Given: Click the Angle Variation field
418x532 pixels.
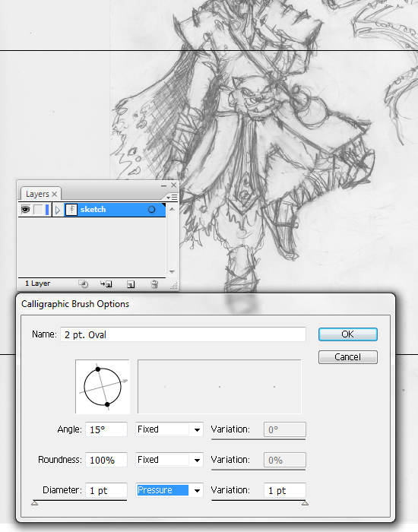Looking at the screenshot, I should (x=285, y=429).
